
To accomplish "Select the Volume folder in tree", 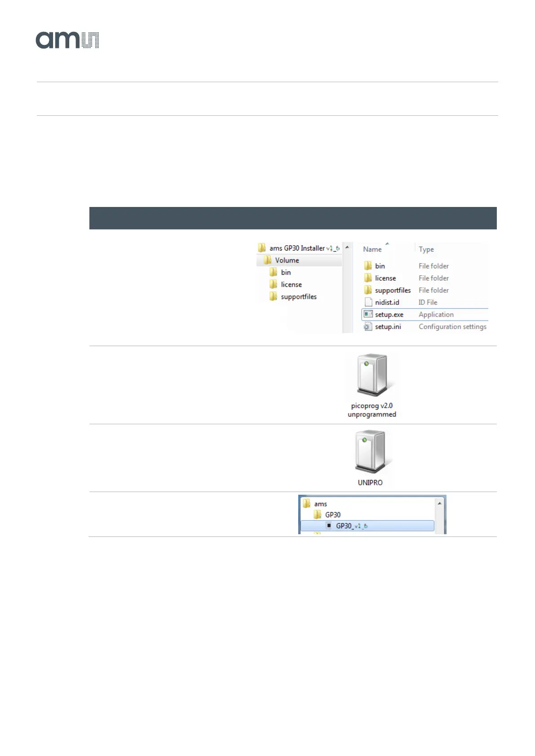I will coord(299,260).
